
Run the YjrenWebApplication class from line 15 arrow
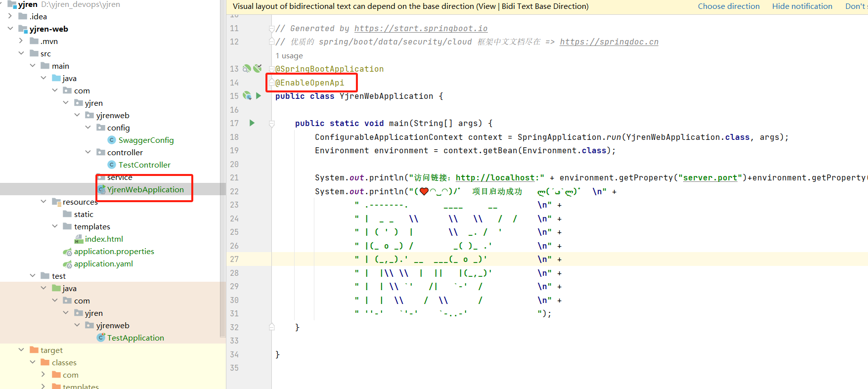coord(259,96)
